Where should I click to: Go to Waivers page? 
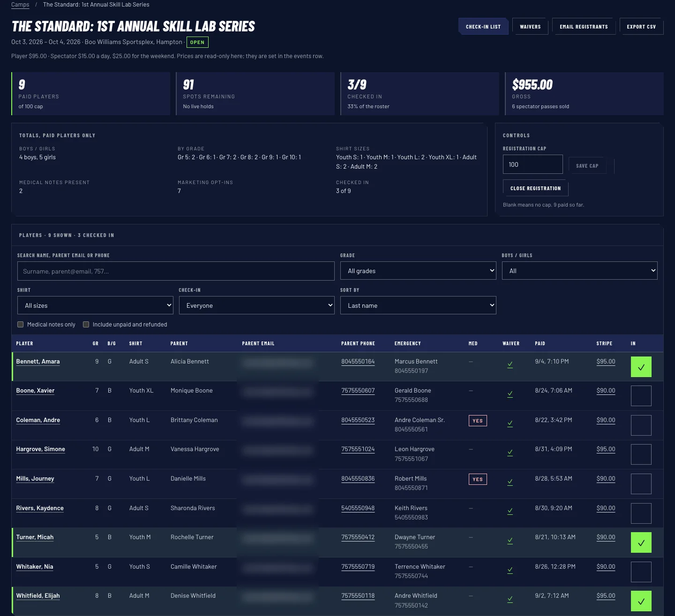[530, 27]
